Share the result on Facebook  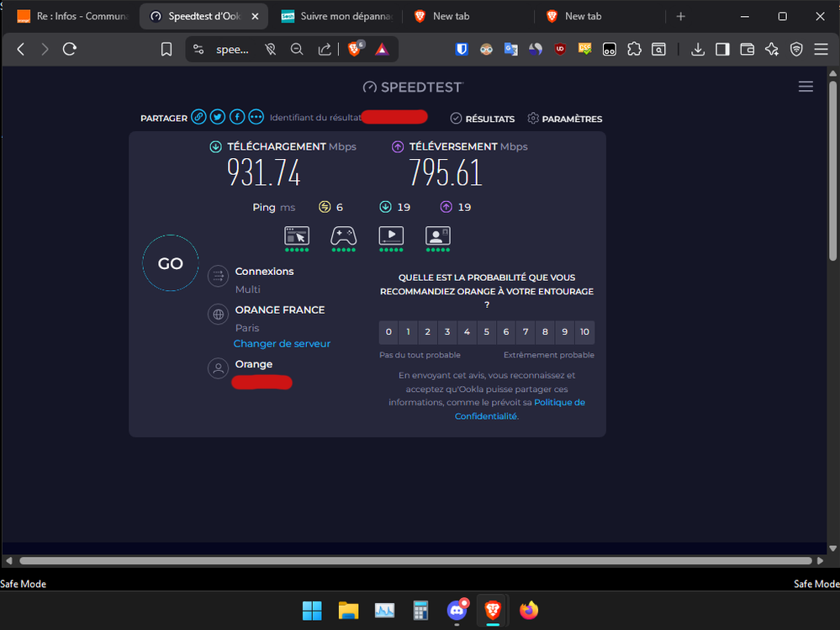coord(237,117)
